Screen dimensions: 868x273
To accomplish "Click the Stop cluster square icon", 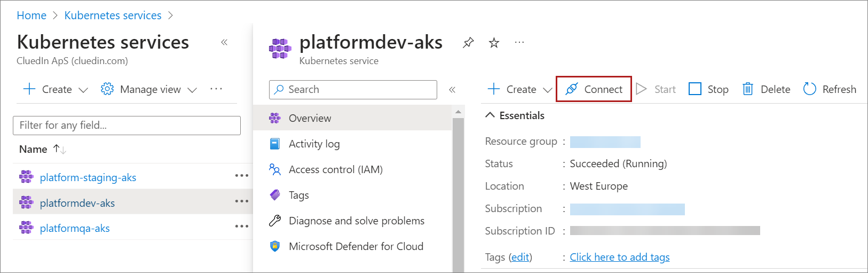I will coord(695,89).
